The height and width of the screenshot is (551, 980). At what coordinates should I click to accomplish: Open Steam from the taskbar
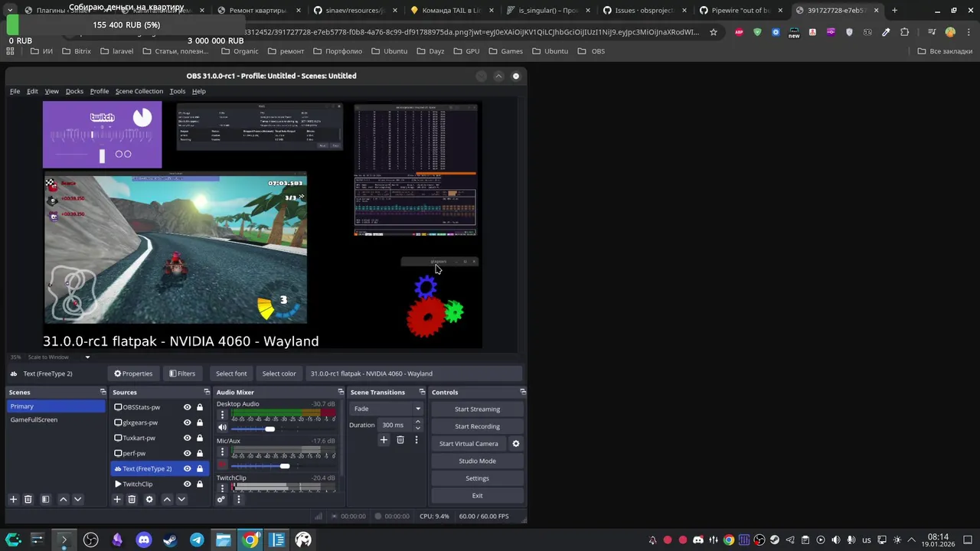tap(171, 540)
